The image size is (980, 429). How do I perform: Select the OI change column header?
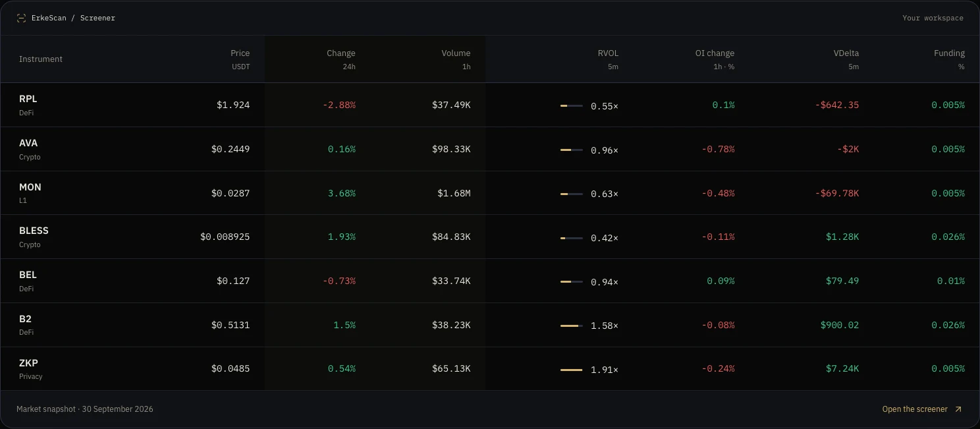715,59
